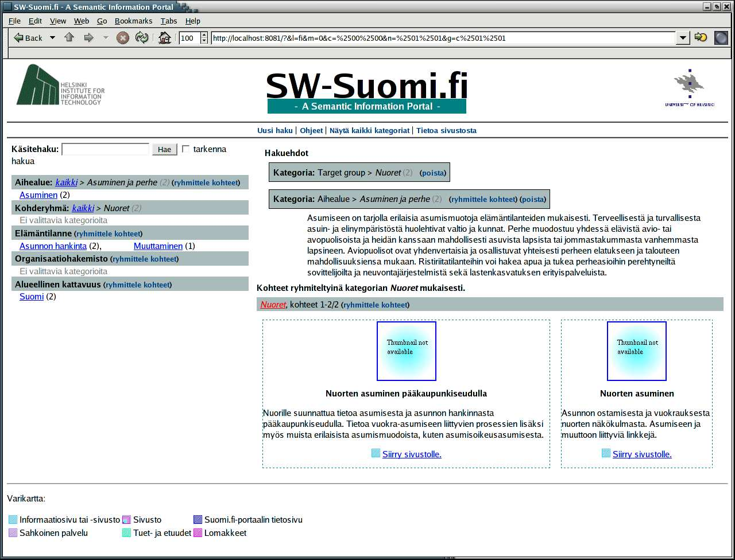
Task: Click the SW-Suomi.fi portal title banner
Action: [x=367, y=91]
